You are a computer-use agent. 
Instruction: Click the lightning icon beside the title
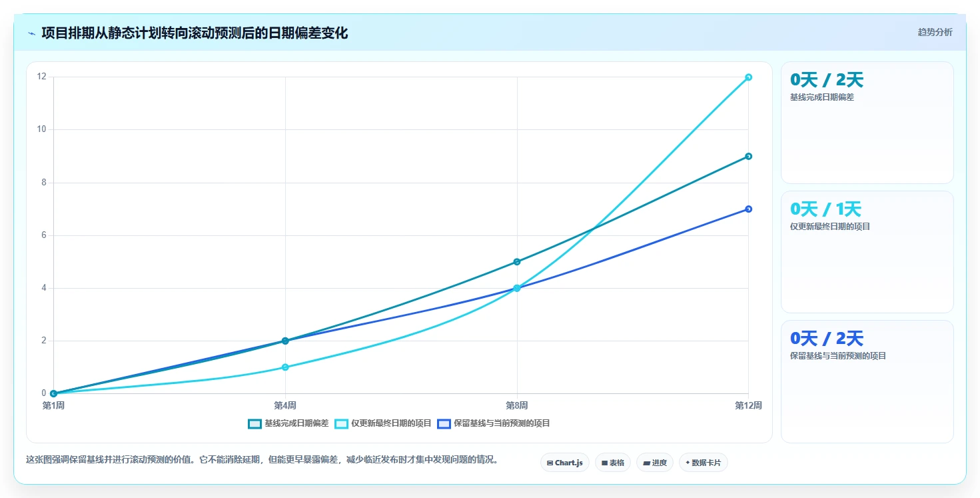pyautogui.click(x=31, y=33)
